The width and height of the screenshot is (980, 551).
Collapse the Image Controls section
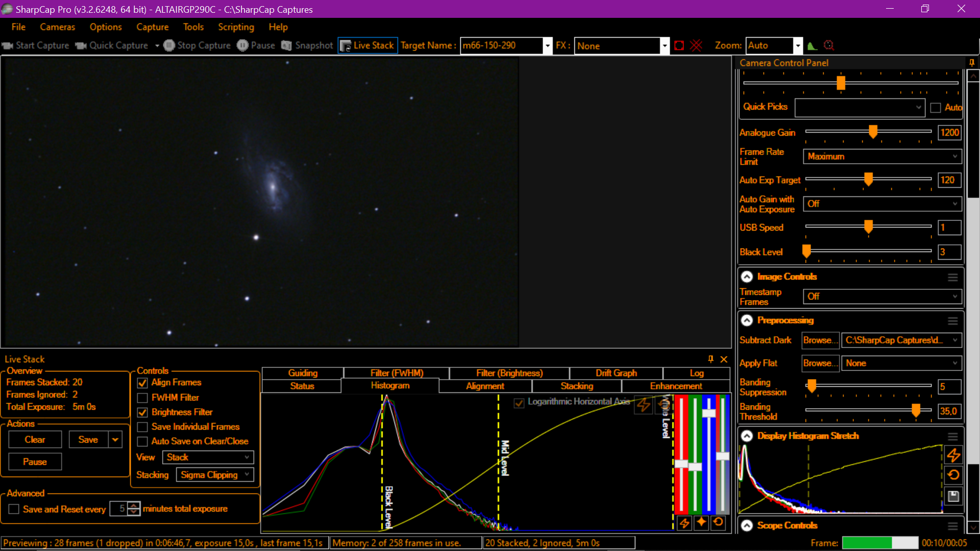(747, 277)
